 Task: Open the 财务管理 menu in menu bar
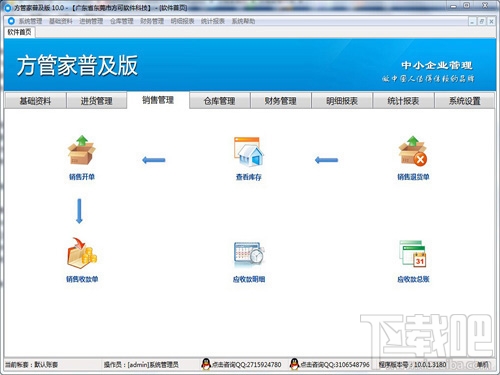tap(152, 21)
